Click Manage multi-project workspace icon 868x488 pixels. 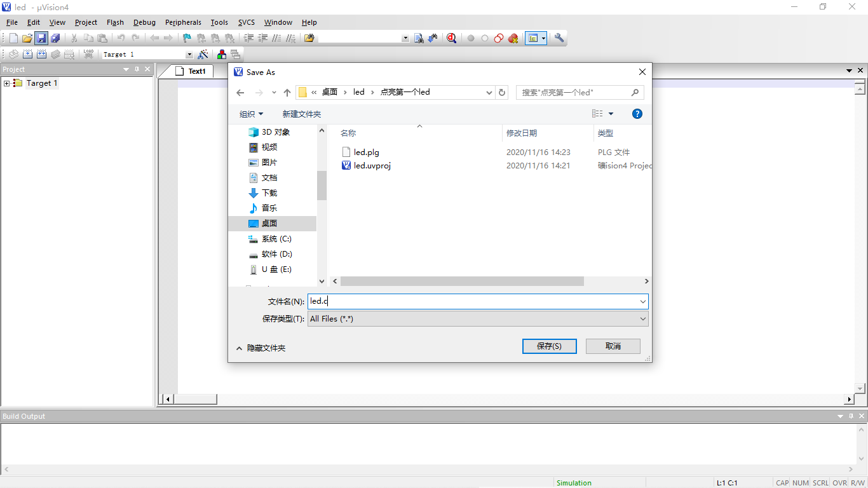(x=236, y=55)
